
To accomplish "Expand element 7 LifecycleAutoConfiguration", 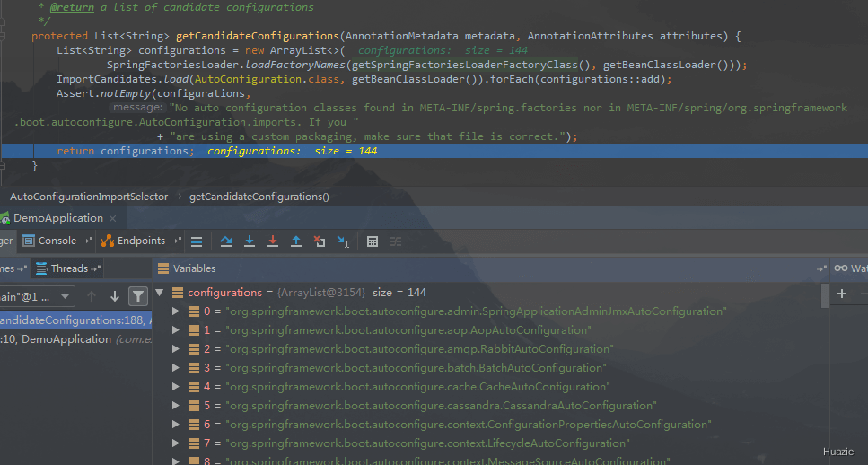I will tap(175, 443).
